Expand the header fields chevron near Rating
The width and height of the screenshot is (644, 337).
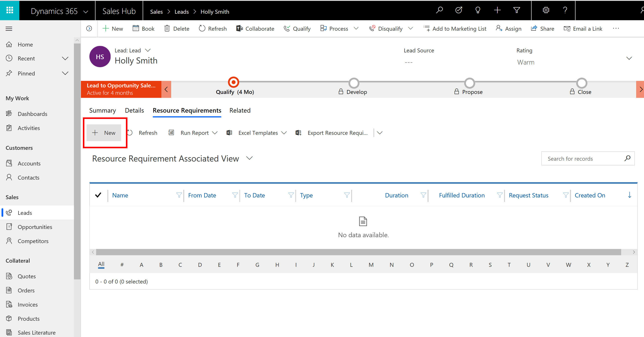629,58
